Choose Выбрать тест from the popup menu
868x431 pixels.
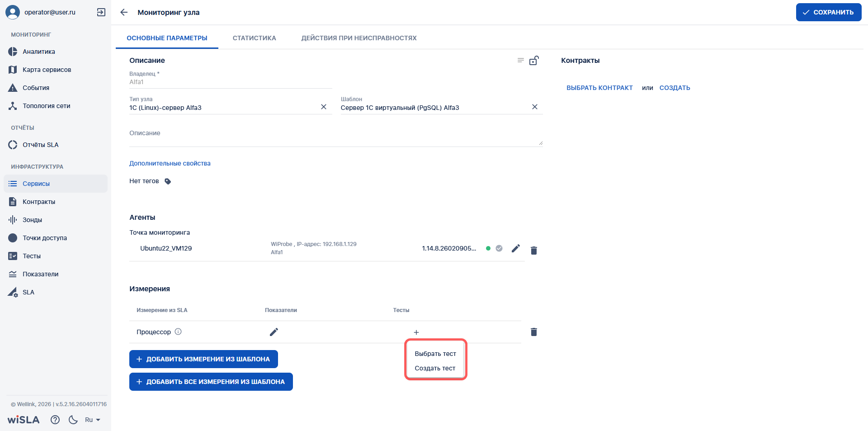435,354
